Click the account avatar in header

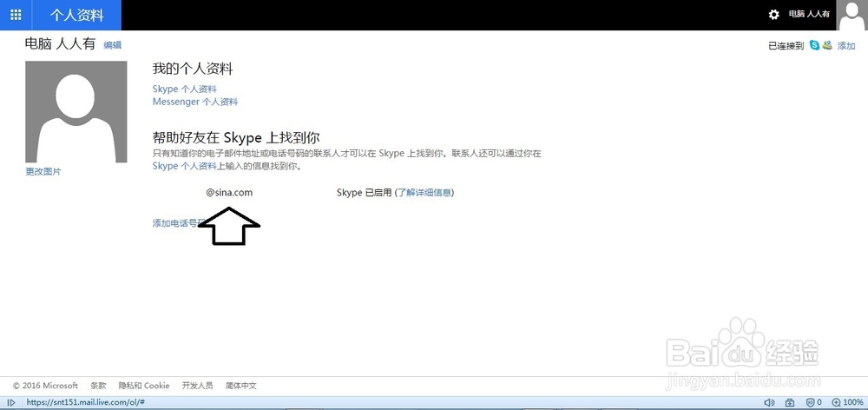(x=852, y=15)
